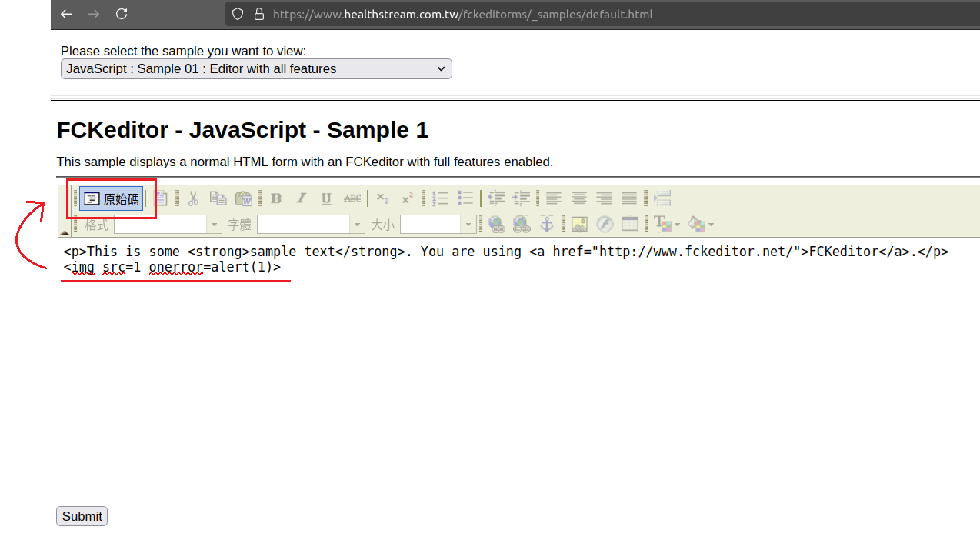Apply Superscript formatting
980x540 pixels.
coord(408,198)
